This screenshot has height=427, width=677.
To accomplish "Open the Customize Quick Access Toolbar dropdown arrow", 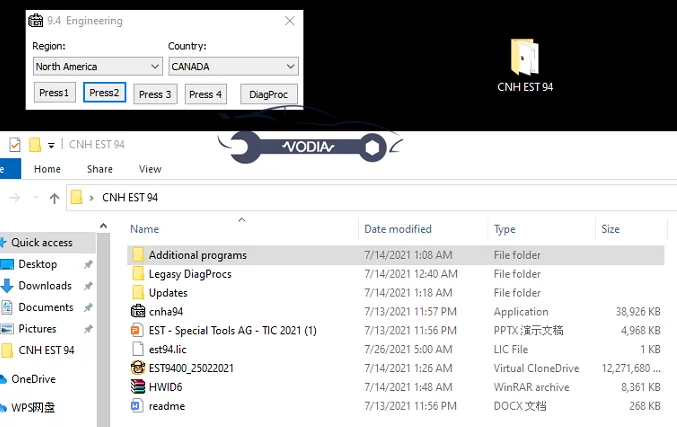I will [51, 145].
